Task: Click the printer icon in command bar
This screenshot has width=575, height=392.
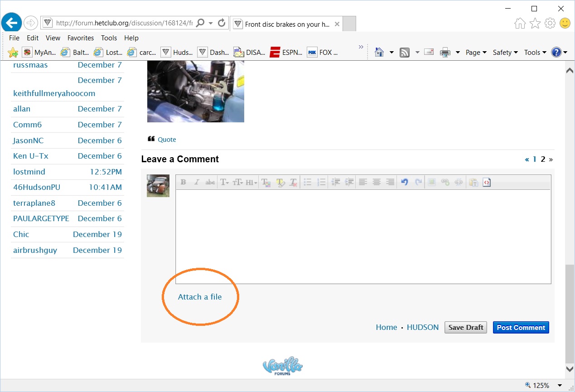Action: [445, 53]
